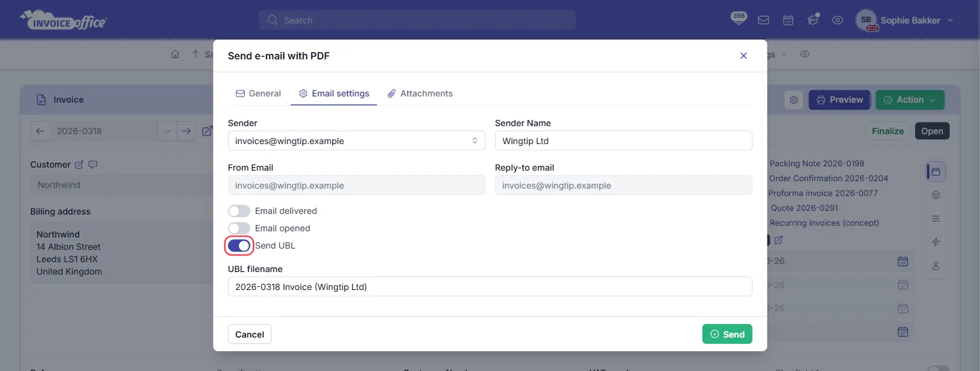The image size is (980, 371).
Task: Go to previous invoice arrow
Action: 40,131
